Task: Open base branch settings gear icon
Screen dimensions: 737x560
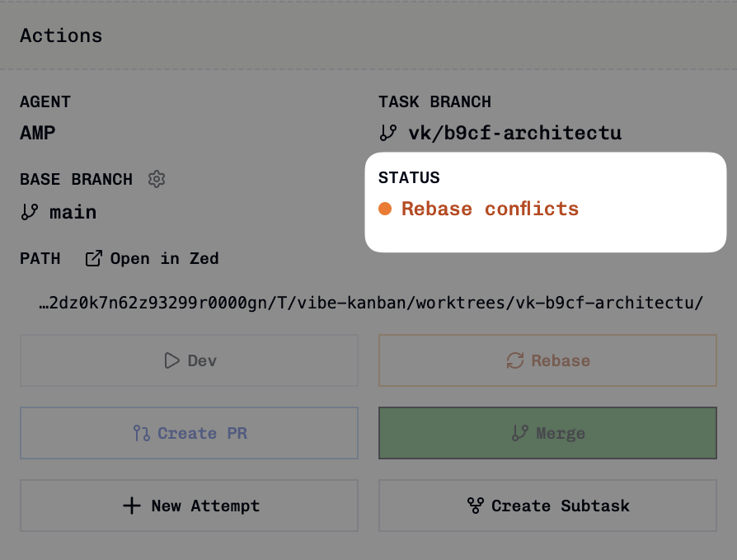Action: pyautogui.click(x=157, y=179)
